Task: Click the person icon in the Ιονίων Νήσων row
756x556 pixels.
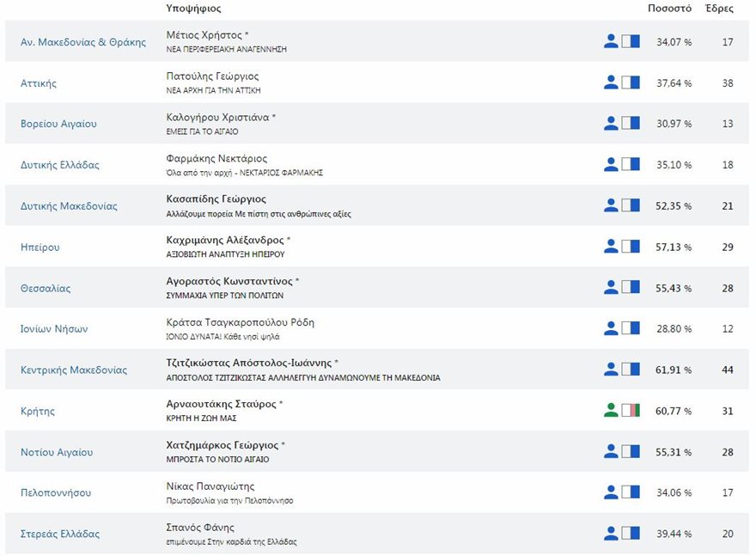Action: (611, 328)
